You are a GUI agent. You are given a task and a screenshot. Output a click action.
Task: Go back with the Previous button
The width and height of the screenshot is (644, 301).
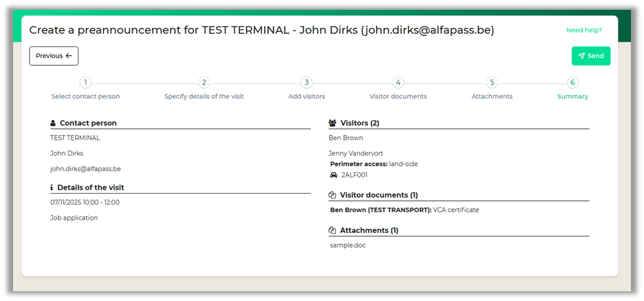pyautogui.click(x=54, y=56)
